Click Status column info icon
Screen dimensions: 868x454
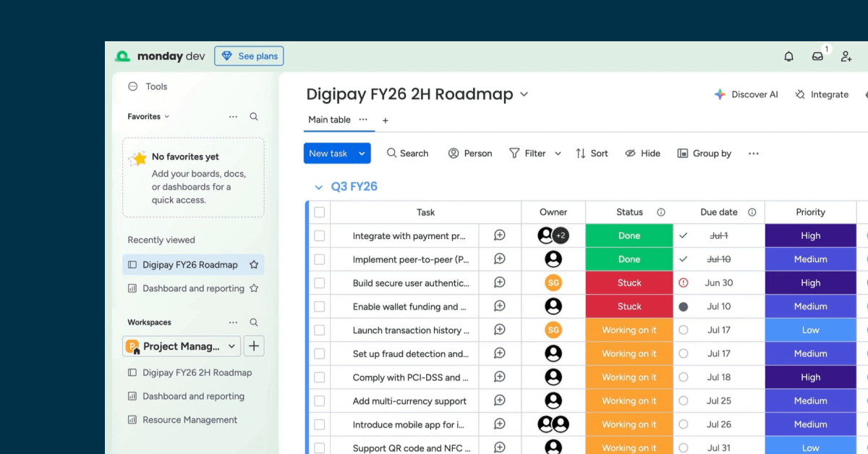tap(660, 212)
